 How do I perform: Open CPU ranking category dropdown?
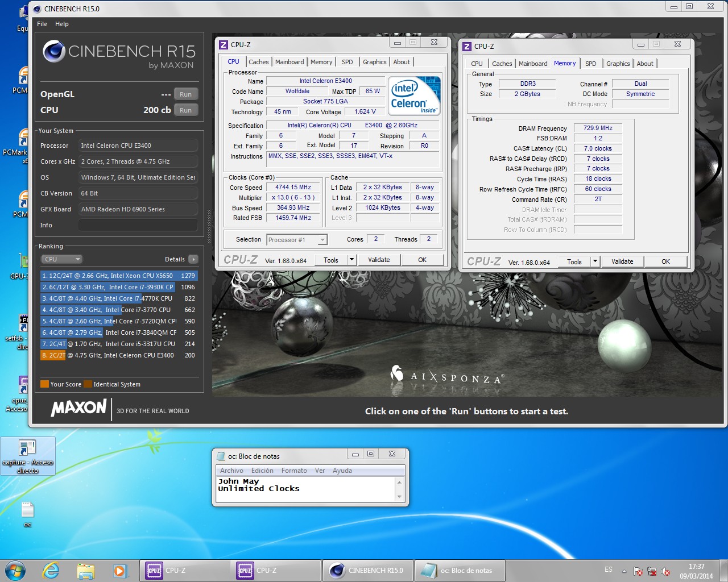(61, 259)
